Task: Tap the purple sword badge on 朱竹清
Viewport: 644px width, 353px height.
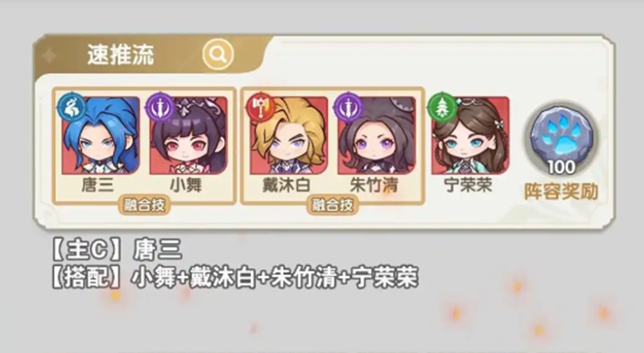Action: point(348,106)
